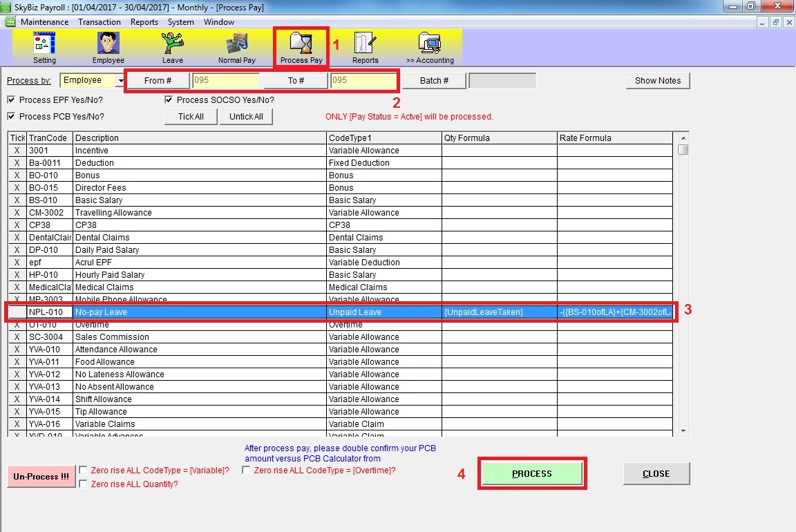This screenshot has width=796, height=532.
Task: Open the Transaction menu
Action: [99, 22]
